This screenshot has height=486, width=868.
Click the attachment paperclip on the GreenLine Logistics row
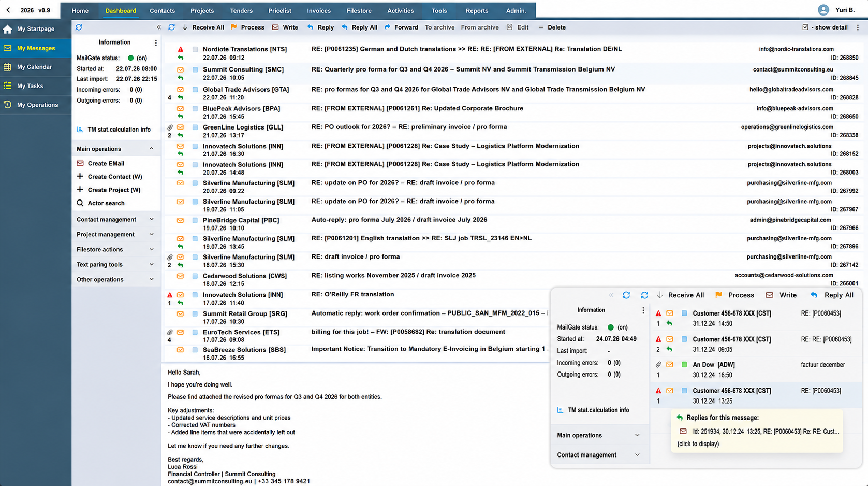point(170,127)
